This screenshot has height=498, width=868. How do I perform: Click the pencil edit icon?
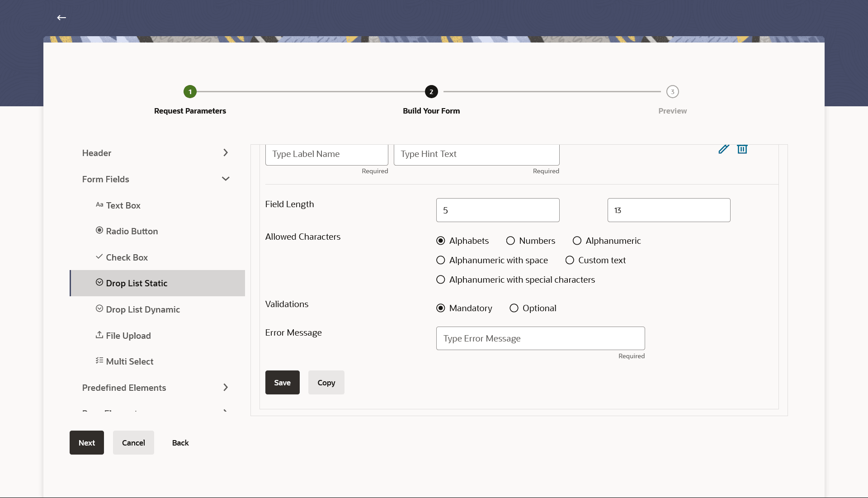coord(723,149)
